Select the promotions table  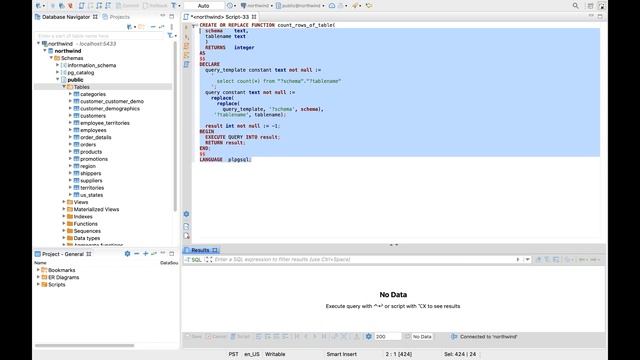click(x=94, y=159)
